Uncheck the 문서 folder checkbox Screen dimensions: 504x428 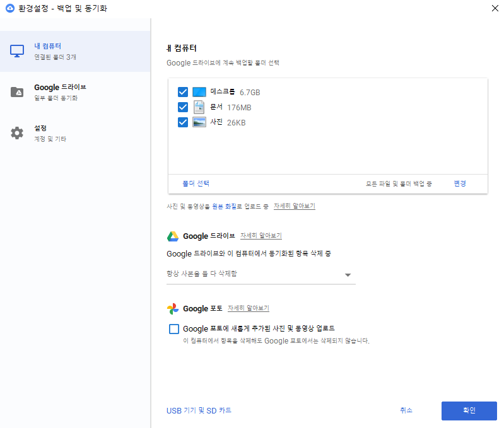point(183,107)
